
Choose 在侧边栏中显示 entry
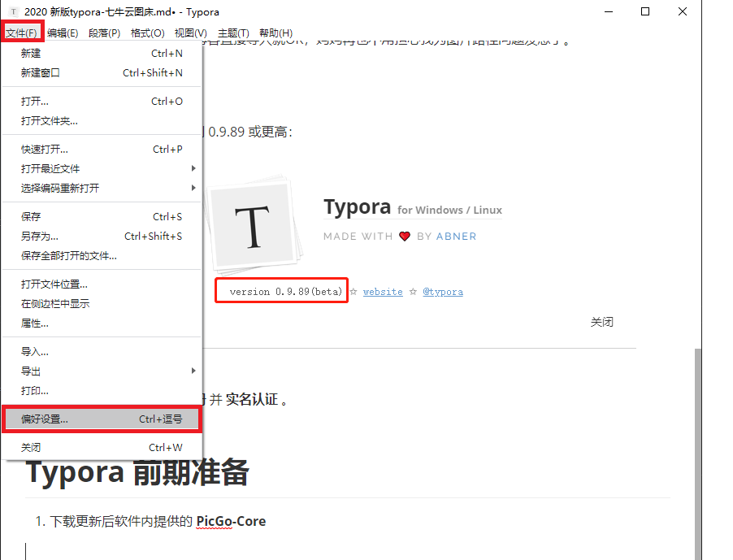point(102,304)
